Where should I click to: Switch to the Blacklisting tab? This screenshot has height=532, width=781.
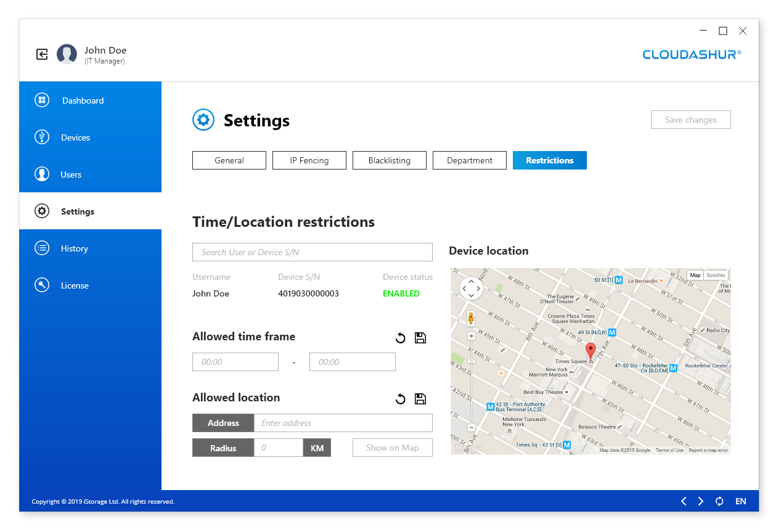point(390,160)
